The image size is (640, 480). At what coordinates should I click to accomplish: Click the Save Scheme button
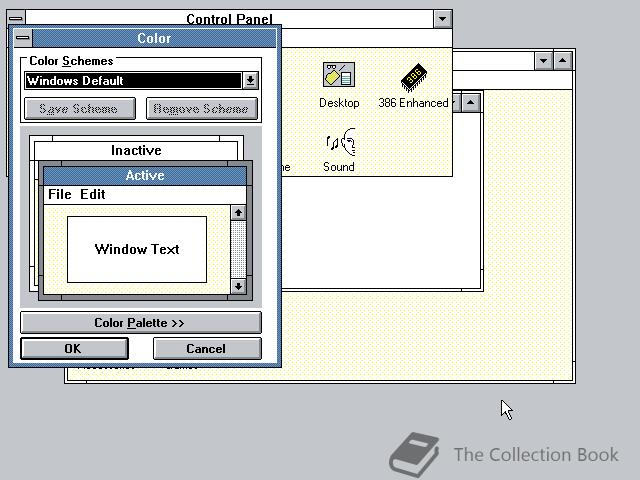(x=80, y=109)
